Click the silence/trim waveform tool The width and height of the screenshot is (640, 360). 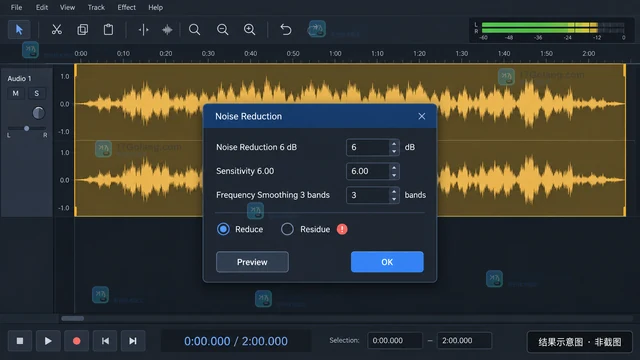[x=167, y=29]
